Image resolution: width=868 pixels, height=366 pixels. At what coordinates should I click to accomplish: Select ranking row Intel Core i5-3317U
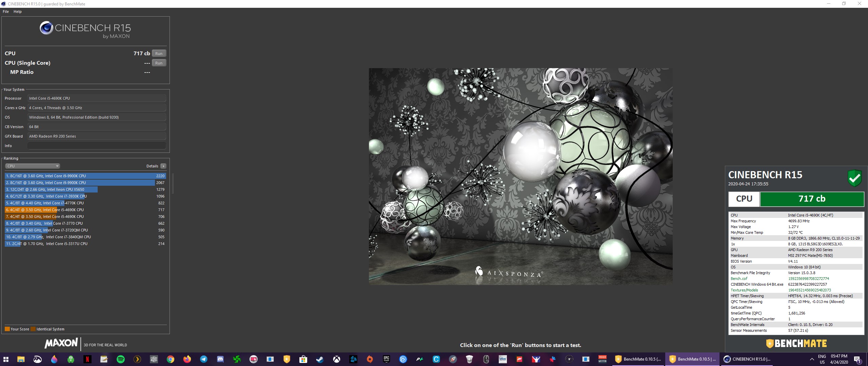coord(85,244)
